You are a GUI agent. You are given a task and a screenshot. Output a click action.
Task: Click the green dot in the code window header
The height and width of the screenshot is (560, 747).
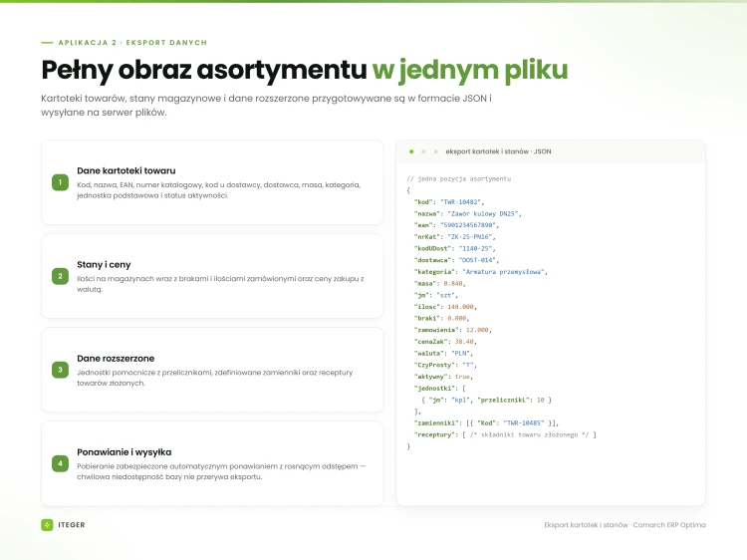(411, 151)
